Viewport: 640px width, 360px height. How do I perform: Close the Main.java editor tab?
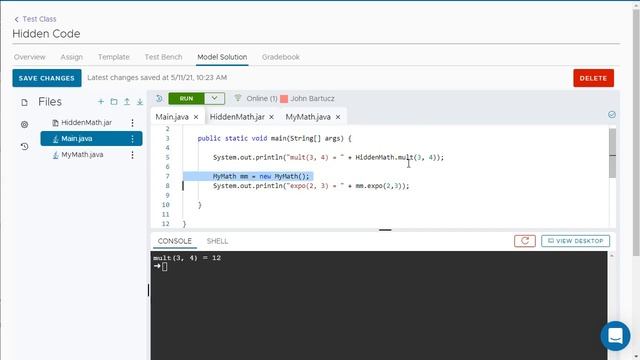[196, 117]
